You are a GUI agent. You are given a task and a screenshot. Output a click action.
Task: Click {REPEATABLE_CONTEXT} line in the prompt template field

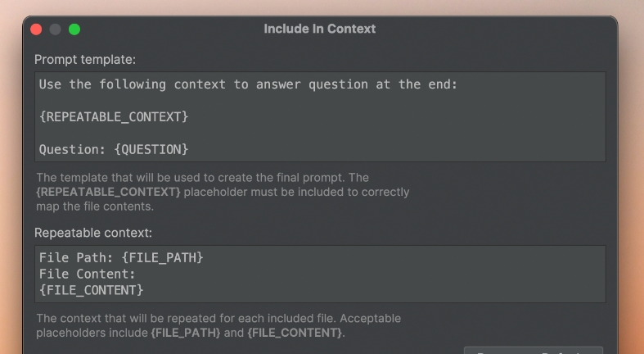pyautogui.click(x=114, y=117)
